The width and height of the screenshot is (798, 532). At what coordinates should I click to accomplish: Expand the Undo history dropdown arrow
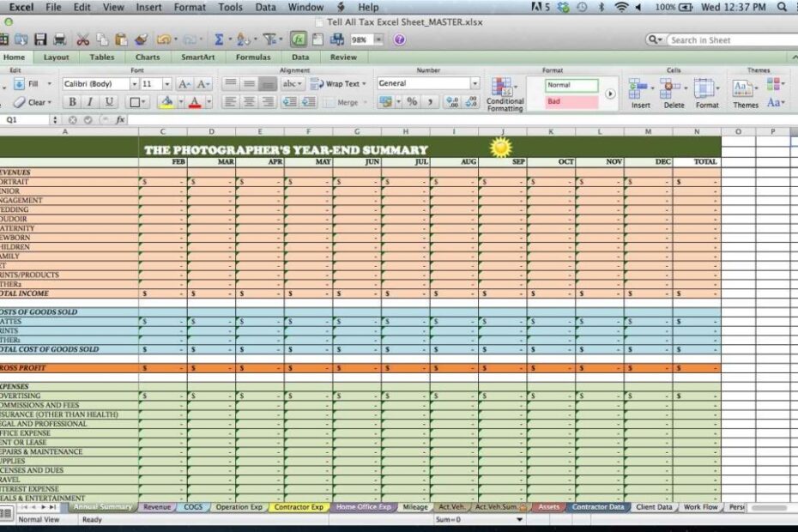[176, 39]
